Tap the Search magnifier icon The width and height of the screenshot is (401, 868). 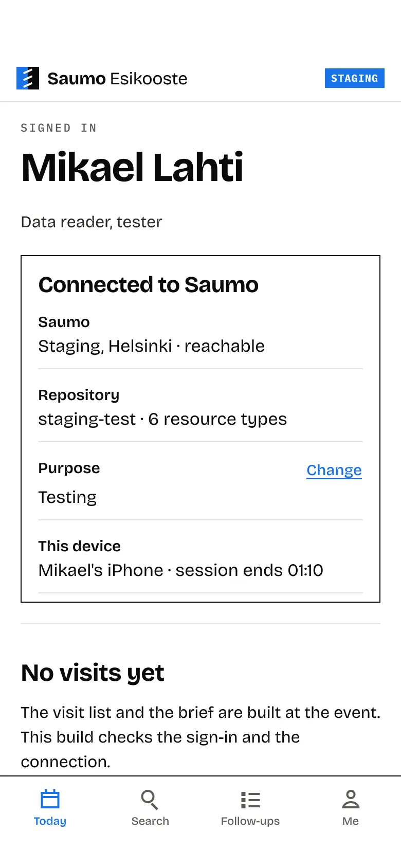click(x=150, y=800)
